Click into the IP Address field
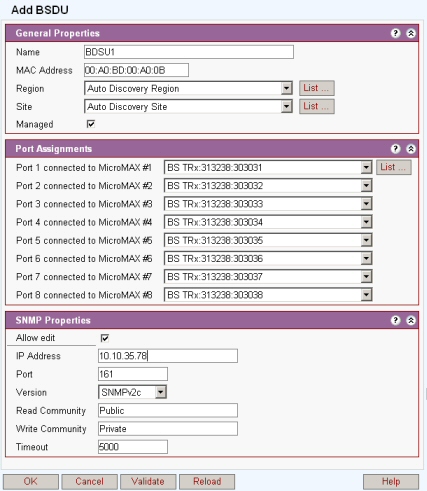The height and width of the screenshot is (491, 427). pyautogui.click(x=168, y=356)
